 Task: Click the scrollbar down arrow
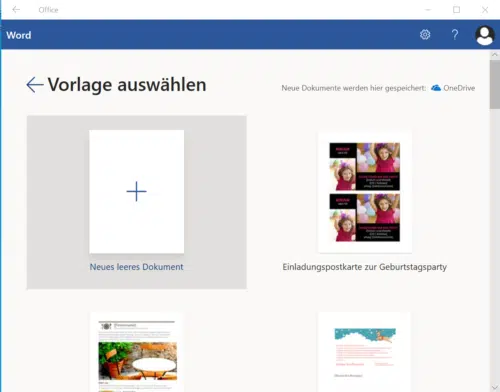[495, 387]
